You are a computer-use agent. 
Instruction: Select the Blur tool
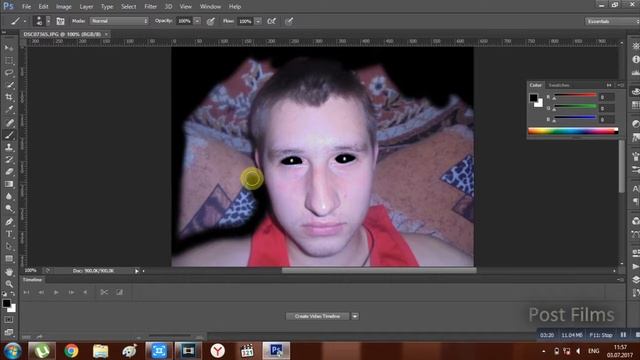[9, 196]
